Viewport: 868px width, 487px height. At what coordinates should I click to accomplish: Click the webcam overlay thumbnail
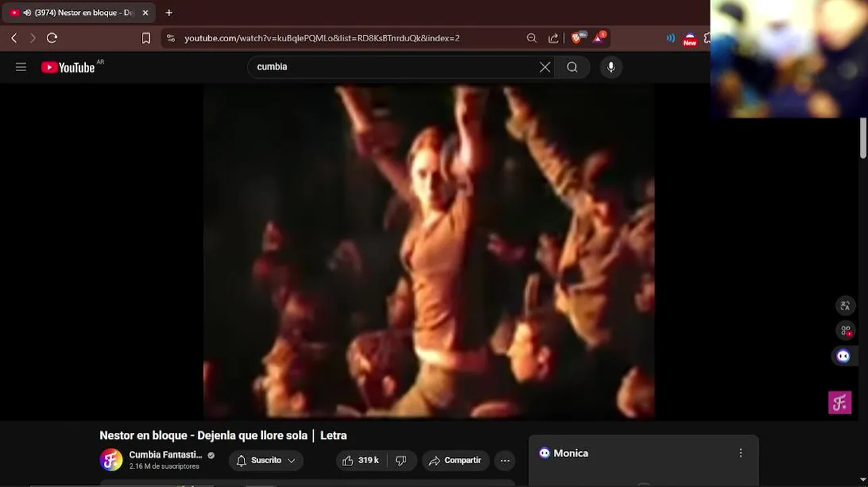[x=789, y=59]
